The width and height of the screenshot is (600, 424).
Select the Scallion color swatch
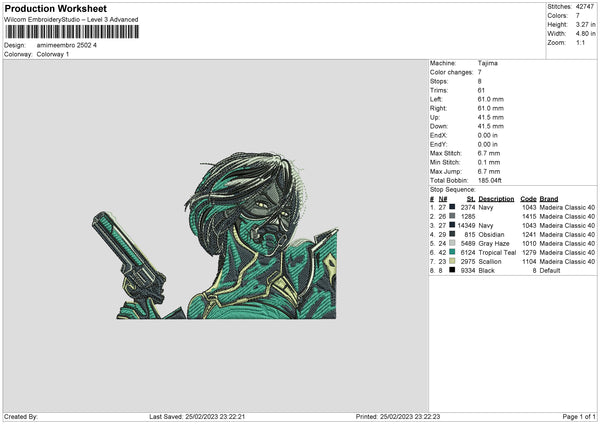452,261
